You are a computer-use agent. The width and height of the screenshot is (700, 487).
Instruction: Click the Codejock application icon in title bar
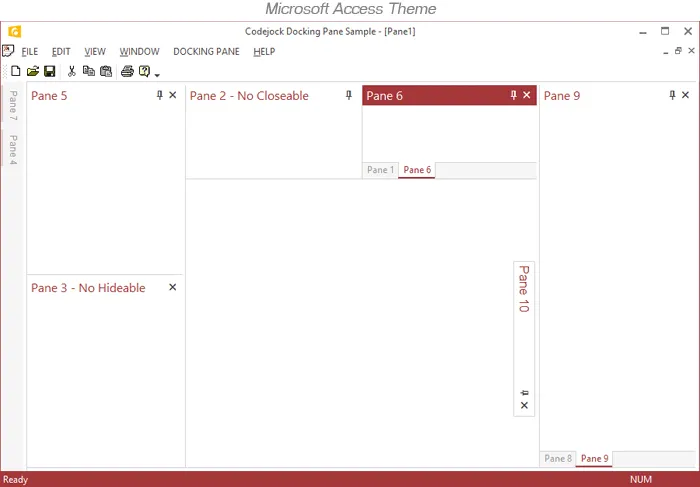[15, 32]
